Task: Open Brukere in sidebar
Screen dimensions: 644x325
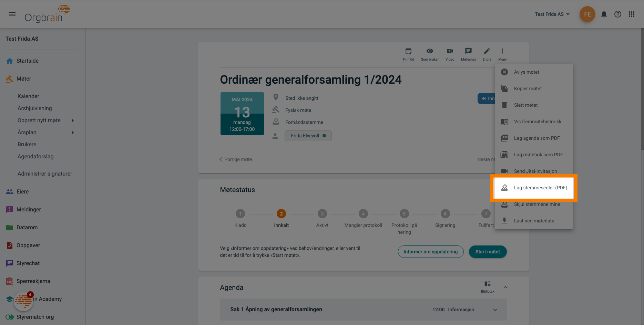Action: point(27,144)
